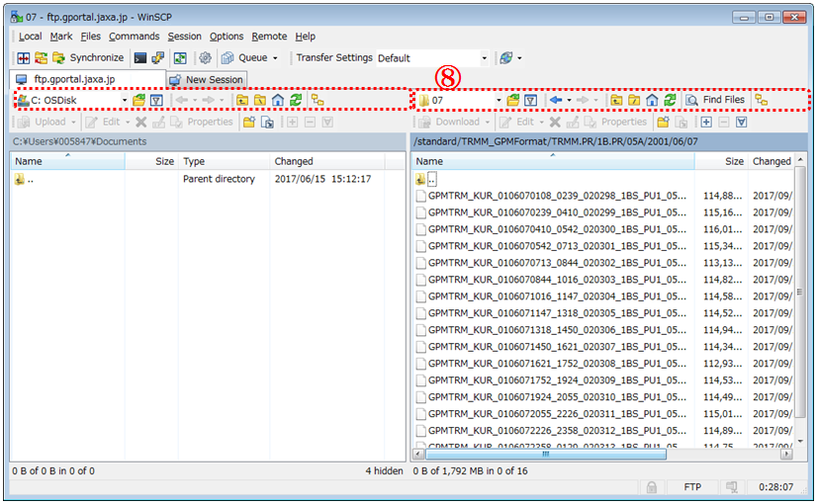Image resolution: width=818 pixels, height=504 pixels.
Task: Open the Options menu
Action: click(x=227, y=37)
